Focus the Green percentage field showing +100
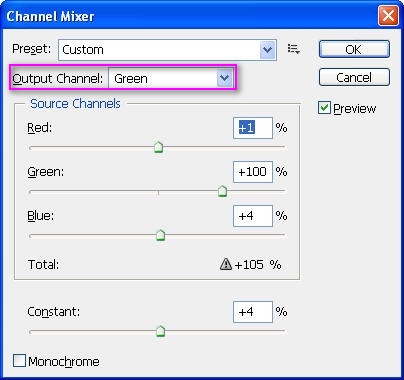404x380 pixels. pos(253,172)
